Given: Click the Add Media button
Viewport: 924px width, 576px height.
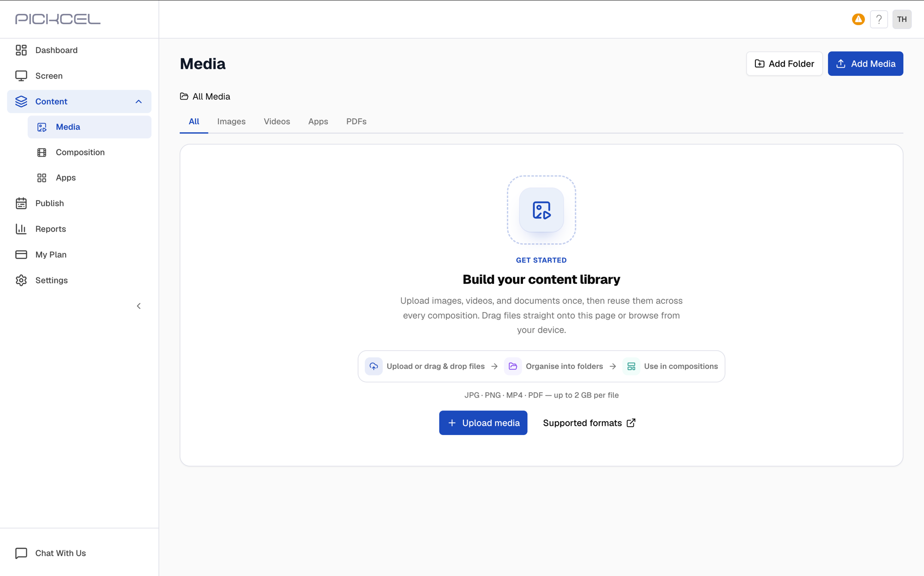Looking at the screenshot, I should pyautogui.click(x=865, y=63).
